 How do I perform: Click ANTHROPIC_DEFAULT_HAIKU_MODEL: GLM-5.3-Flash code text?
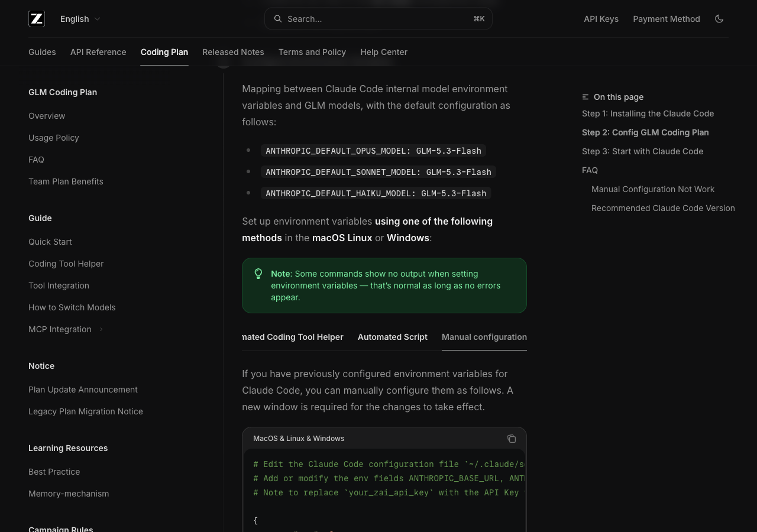[x=376, y=193]
